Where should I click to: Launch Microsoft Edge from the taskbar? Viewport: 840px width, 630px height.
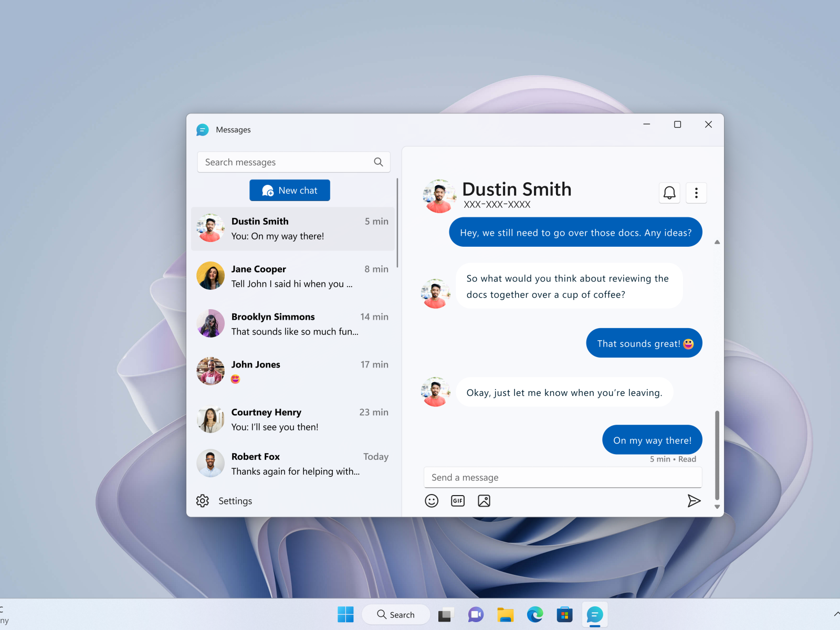(535, 614)
